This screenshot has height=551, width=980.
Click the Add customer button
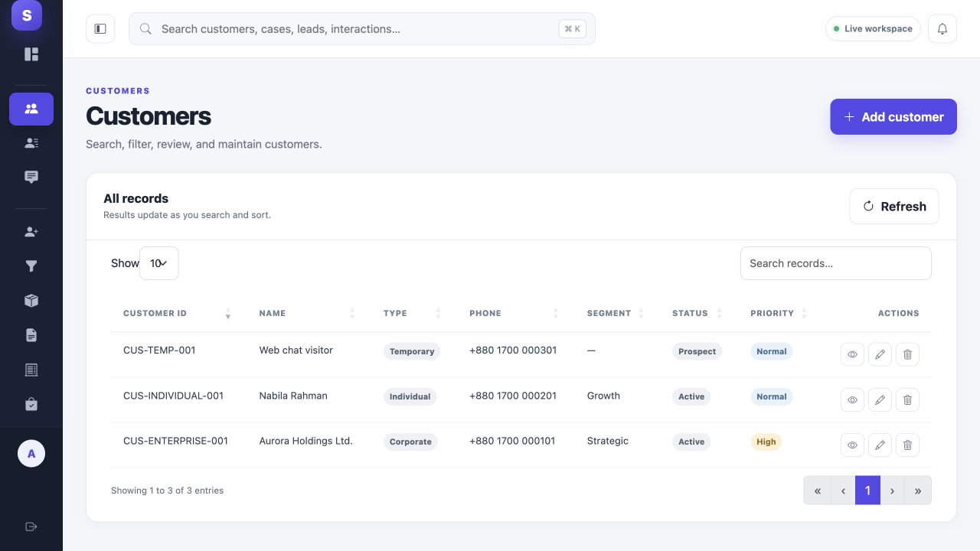click(893, 117)
